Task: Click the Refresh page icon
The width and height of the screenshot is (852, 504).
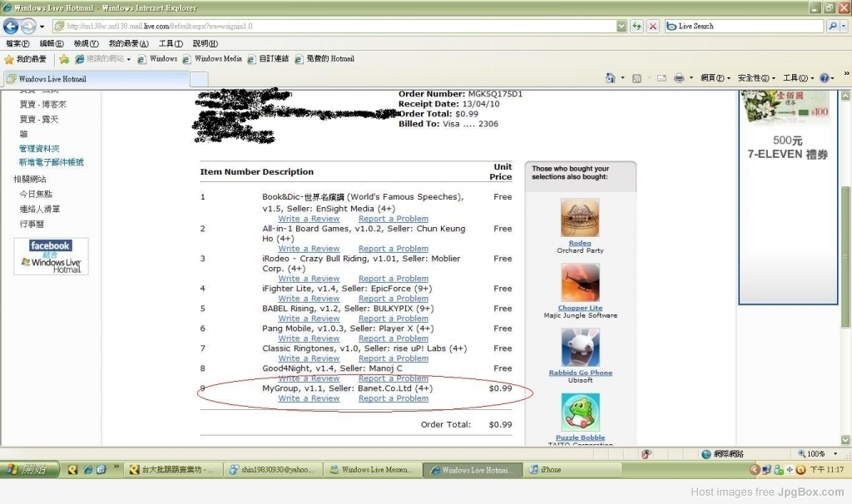Action: coord(637,27)
